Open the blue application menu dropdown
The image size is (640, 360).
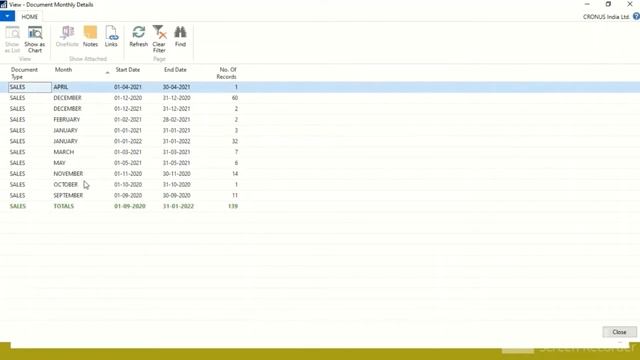coord(7,16)
